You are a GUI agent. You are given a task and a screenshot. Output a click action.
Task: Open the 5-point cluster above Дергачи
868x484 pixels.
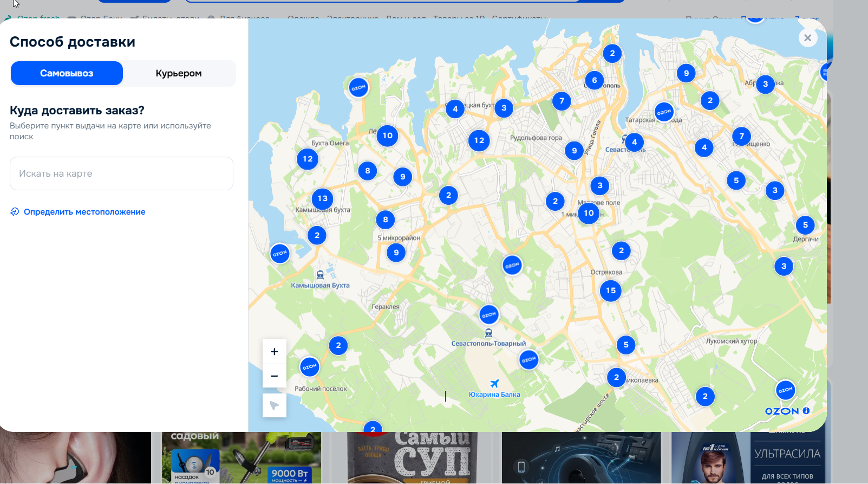pos(805,225)
